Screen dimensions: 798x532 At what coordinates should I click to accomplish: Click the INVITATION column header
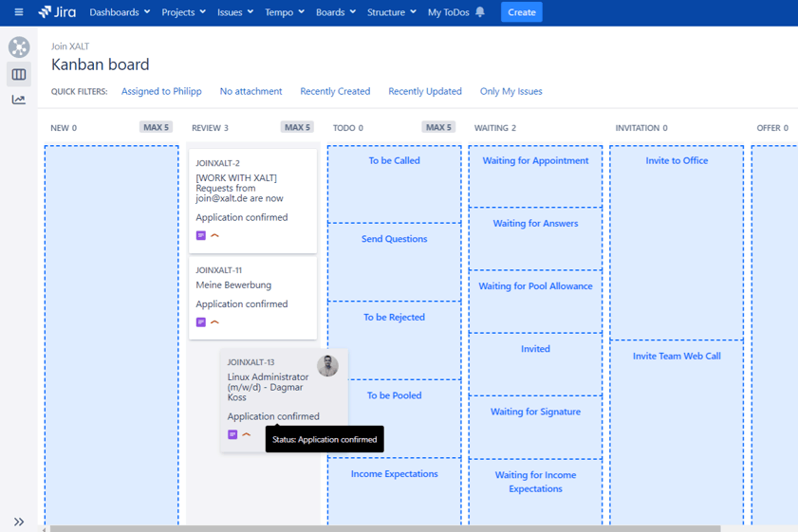(x=641, y=128)
